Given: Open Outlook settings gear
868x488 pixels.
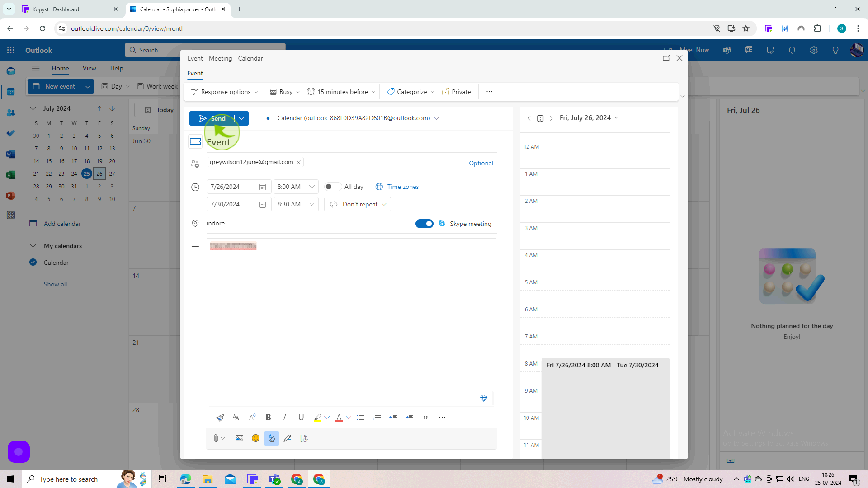Looking at the screenshot, I should 814,50.
